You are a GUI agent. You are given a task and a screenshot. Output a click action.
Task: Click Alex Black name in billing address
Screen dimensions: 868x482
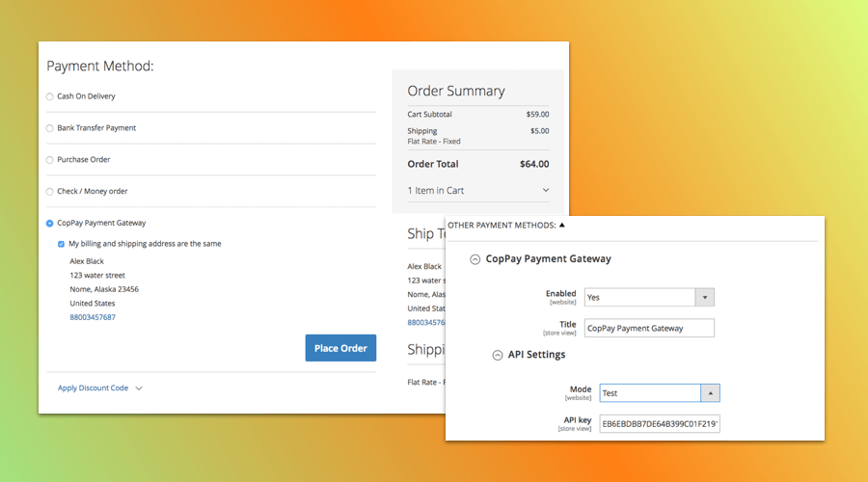[x=87, y=260]
